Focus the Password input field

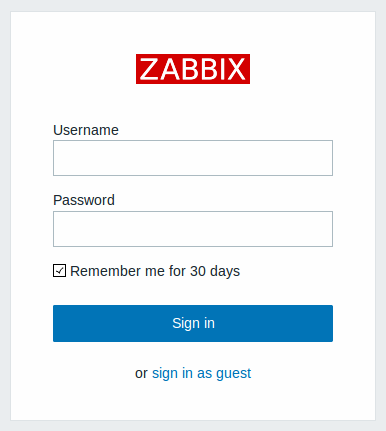coord(193,229)
